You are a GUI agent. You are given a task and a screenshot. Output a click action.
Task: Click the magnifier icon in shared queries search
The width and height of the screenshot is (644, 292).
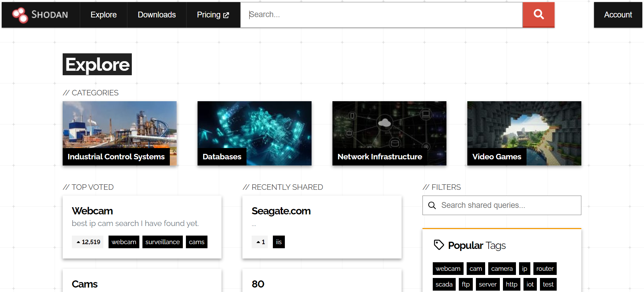click(x=432, y=205)
